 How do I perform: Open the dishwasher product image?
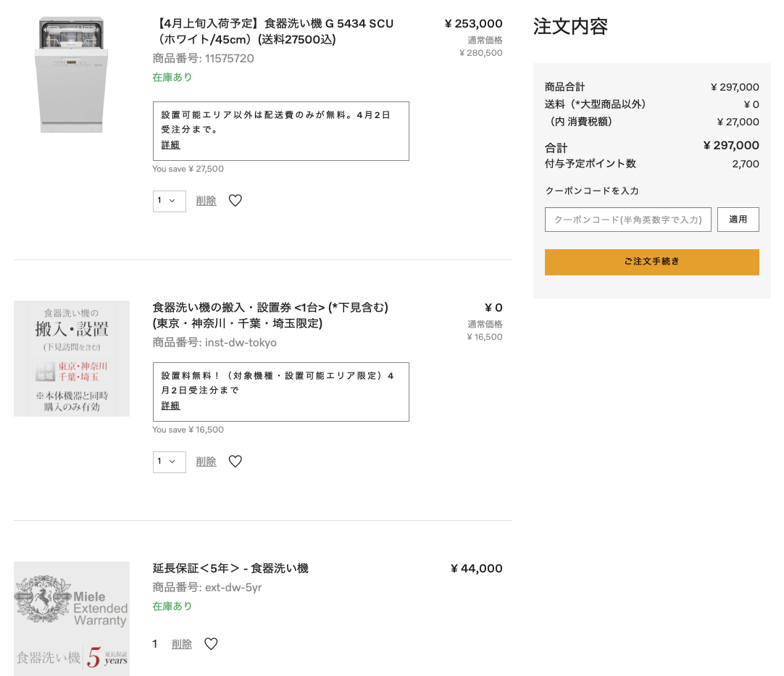click(71, 75)
